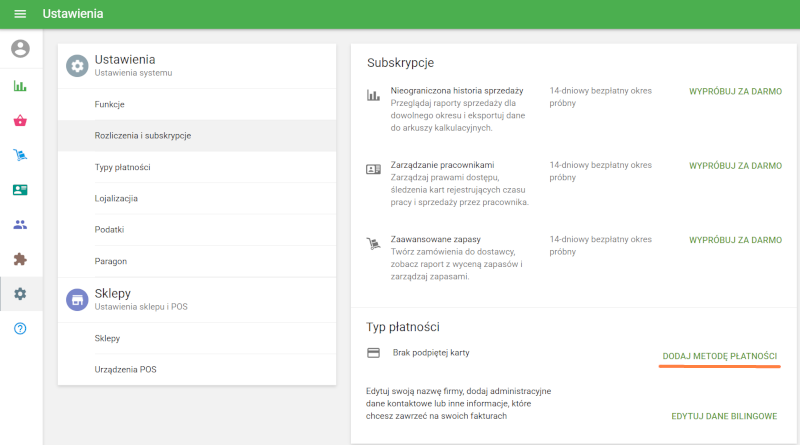Open the help question mark icon
Image resolution: width=800 pixels, height=445 pixels.
pyautogui.click(x=20, y=329)
